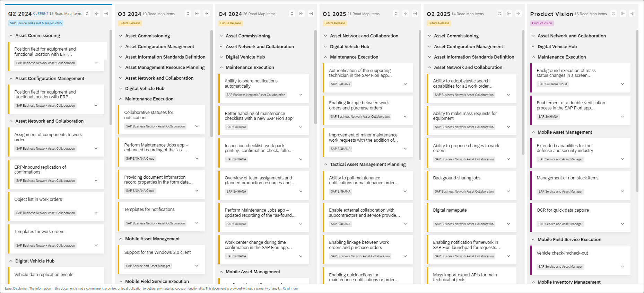Collapse all groups in Product Vision column
This screenshot has width=644, height=293.
(x=613, y=14)
